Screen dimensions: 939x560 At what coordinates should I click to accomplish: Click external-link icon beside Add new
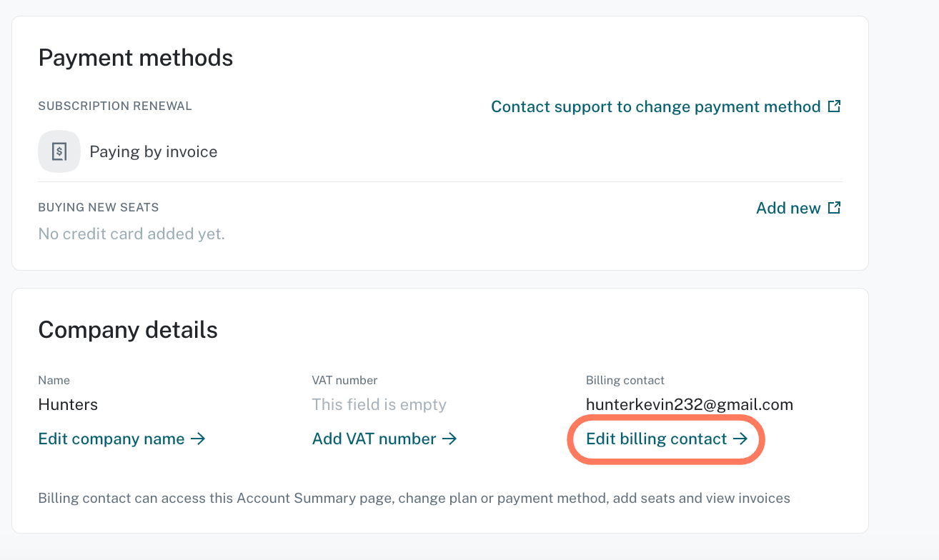(834, 208)
